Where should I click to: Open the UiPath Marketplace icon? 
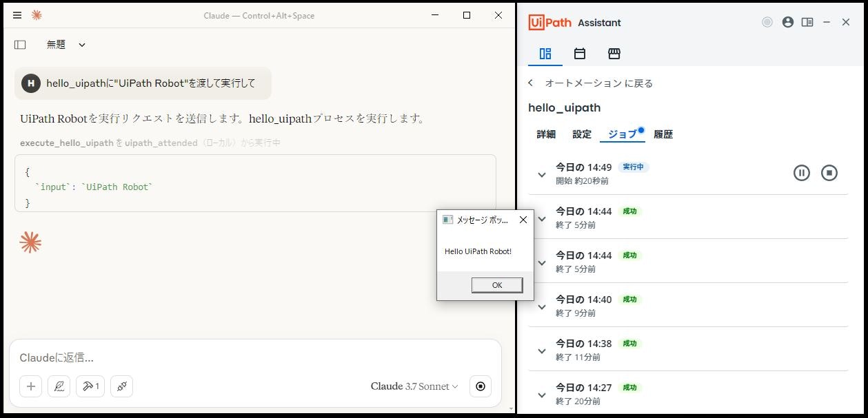614,53
